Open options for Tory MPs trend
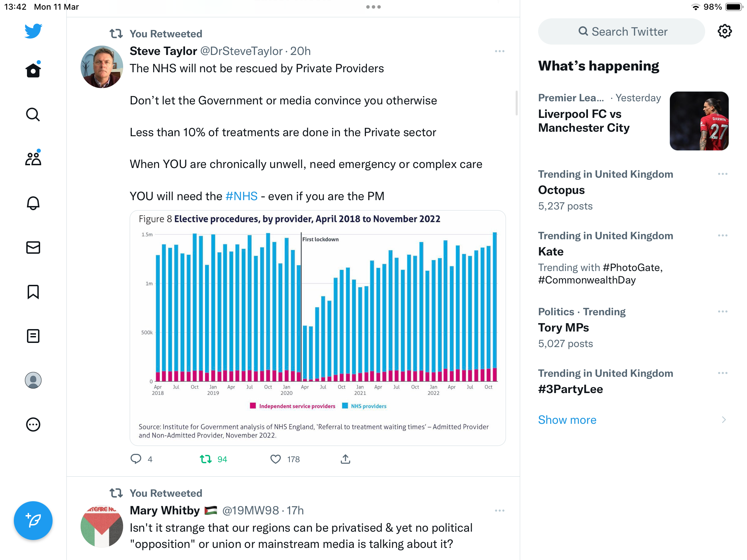747x560 pixels. coord(722,311)
